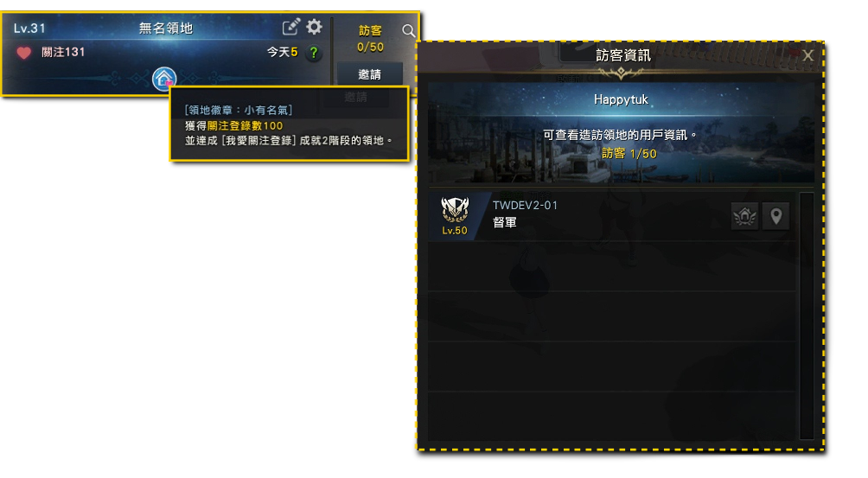Click the map pin location icon for TWDEV2-01

(x=776, y=216)
